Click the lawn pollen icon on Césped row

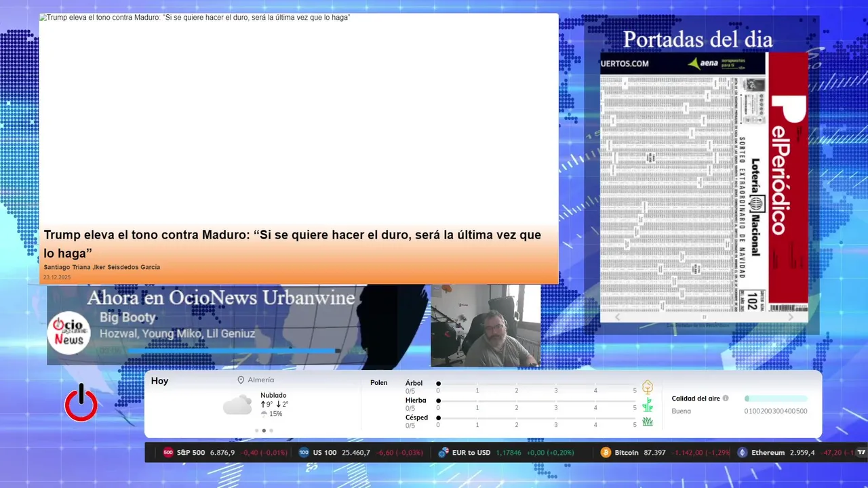tap(648, 422)
